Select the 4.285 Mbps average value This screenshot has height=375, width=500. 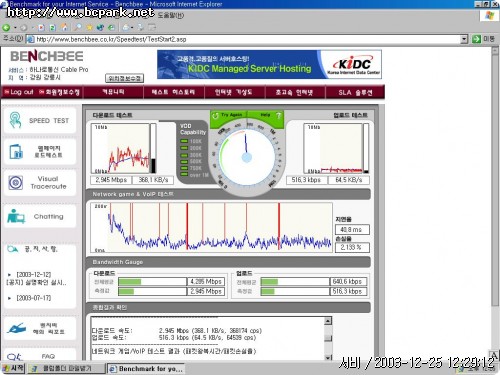tap(206, 282)
